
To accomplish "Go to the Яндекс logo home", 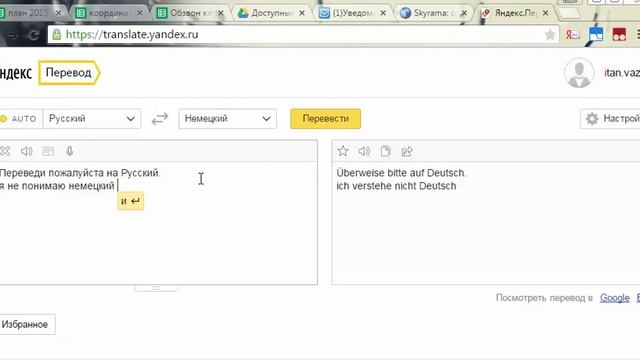I will click(x=16, y=73).
